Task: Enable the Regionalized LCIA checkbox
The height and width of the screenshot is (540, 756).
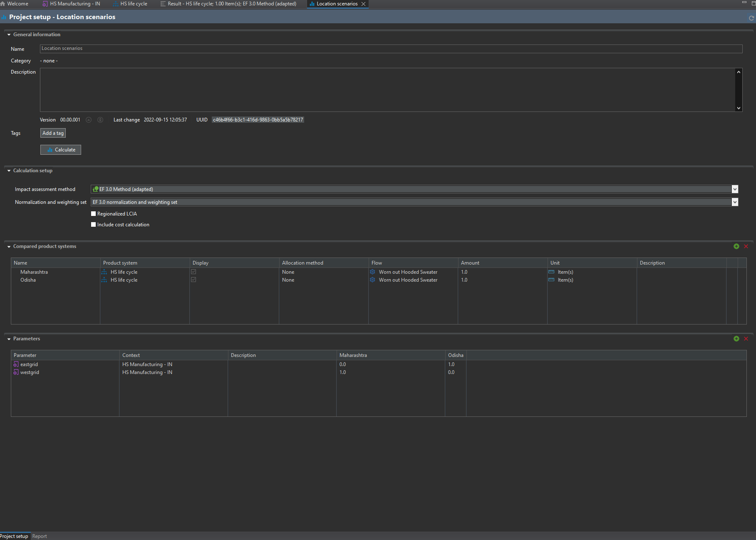Action: click(94, 214)
